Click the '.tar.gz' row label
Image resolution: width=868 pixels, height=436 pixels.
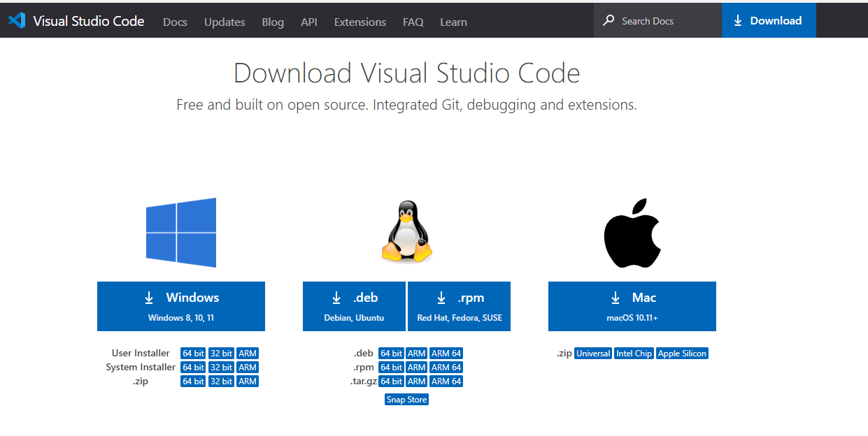click(x=364, y=381)
